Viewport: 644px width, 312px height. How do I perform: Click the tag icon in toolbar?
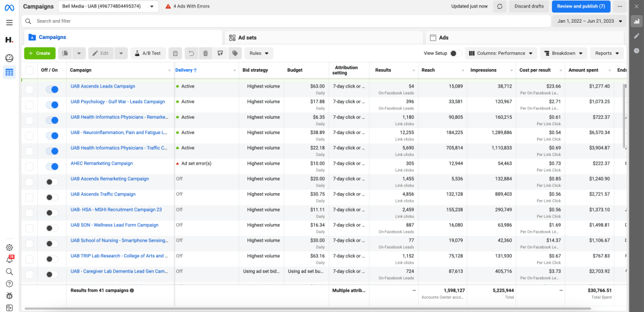(x=234, y=53)
